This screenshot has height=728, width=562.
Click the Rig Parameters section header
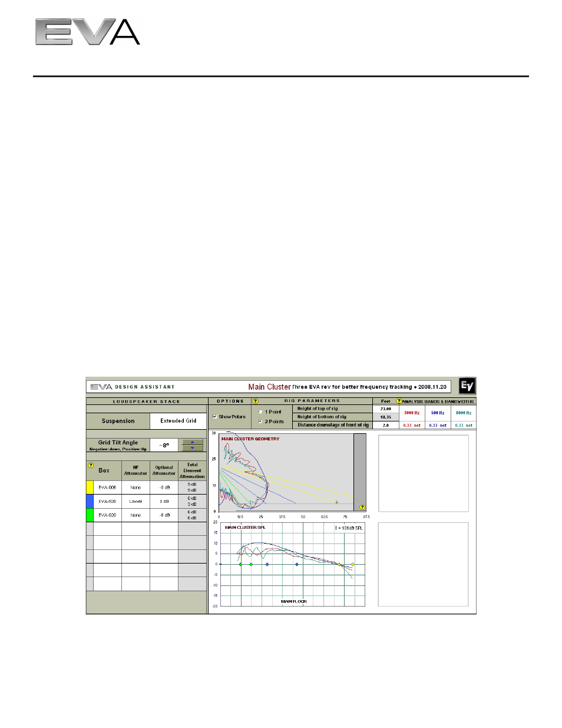click(312, 401)
